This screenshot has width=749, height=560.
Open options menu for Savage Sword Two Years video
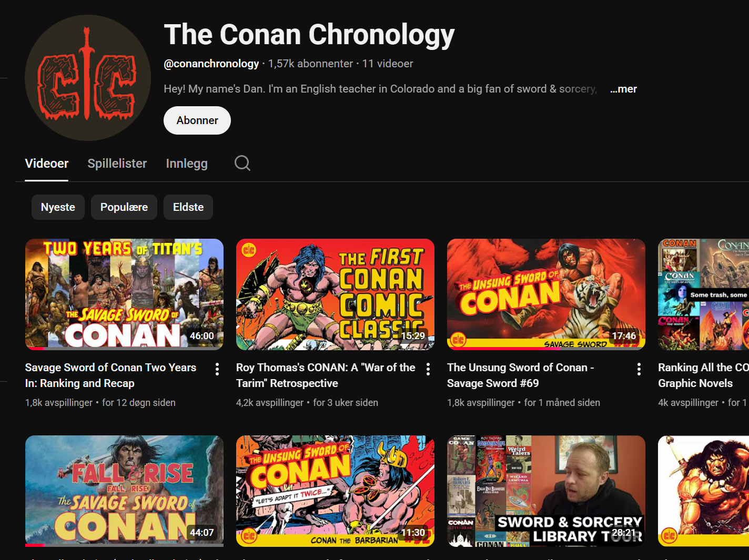217,369
